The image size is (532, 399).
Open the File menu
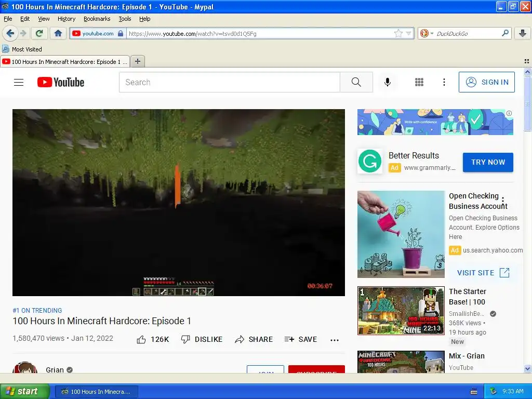8,19
